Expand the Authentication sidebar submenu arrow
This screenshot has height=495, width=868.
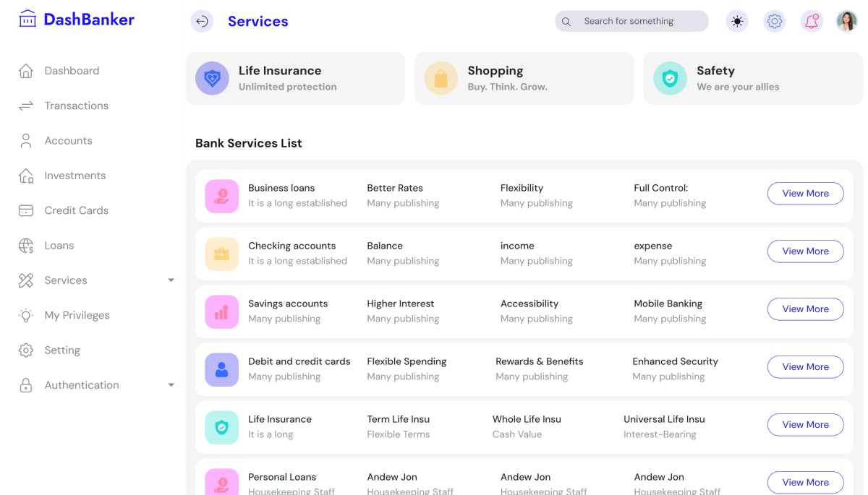click(x=171, y=385)
